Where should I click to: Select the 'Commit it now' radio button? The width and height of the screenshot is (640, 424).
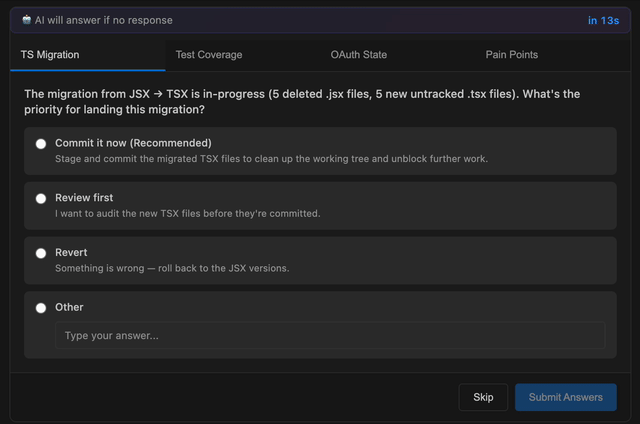click(41, 144)
